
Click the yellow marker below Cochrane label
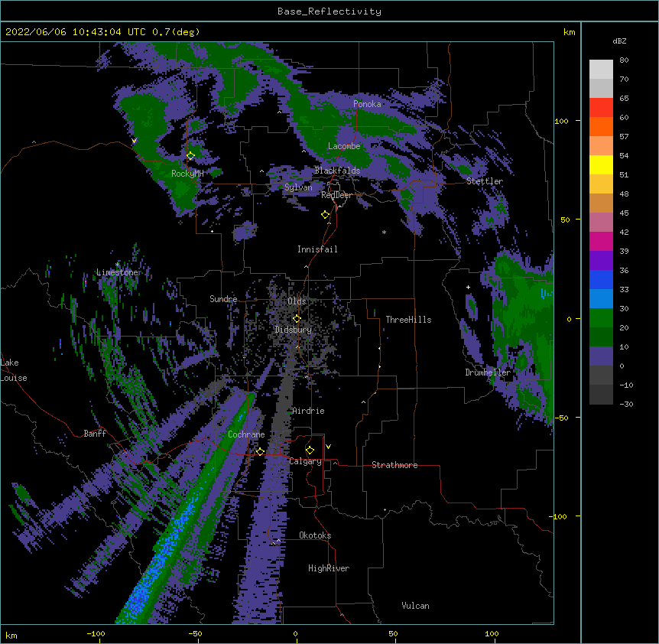(x=260, y=451)
